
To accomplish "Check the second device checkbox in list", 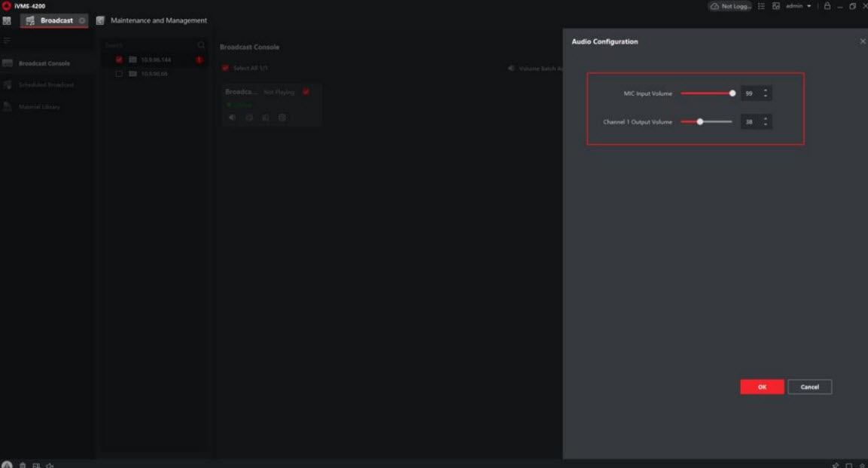I will 119,74.
